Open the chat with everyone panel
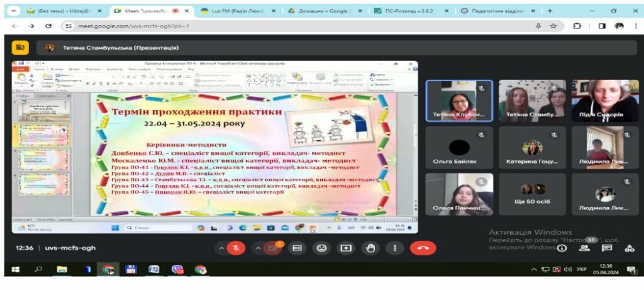Image resolution: width=644 pixels, height=290 pixels. 607,248
